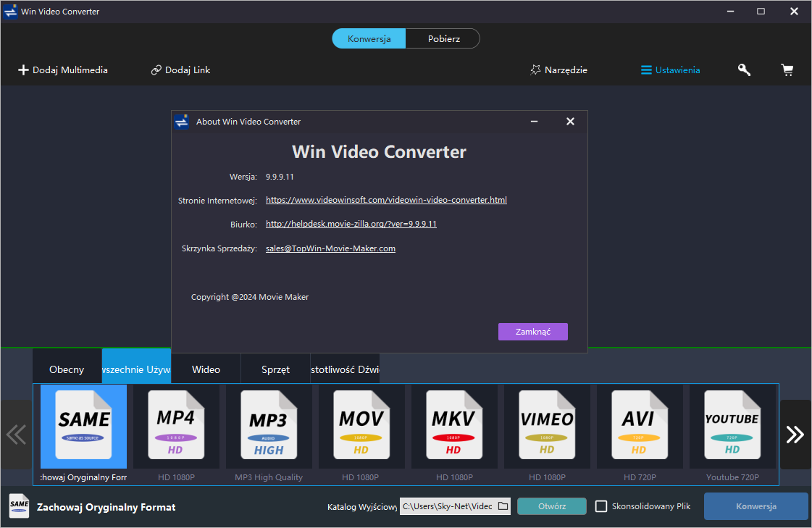Click the sales@TopWin-Movie-Maker.com email link
The image size is (812, 528).
[330, 248]
